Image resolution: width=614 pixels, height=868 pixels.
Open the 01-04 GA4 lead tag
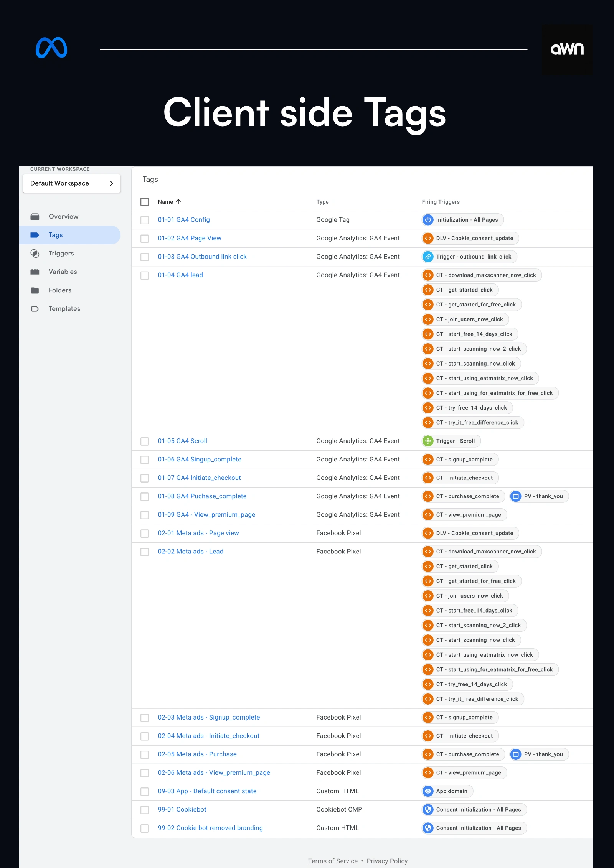pos(180,275)
